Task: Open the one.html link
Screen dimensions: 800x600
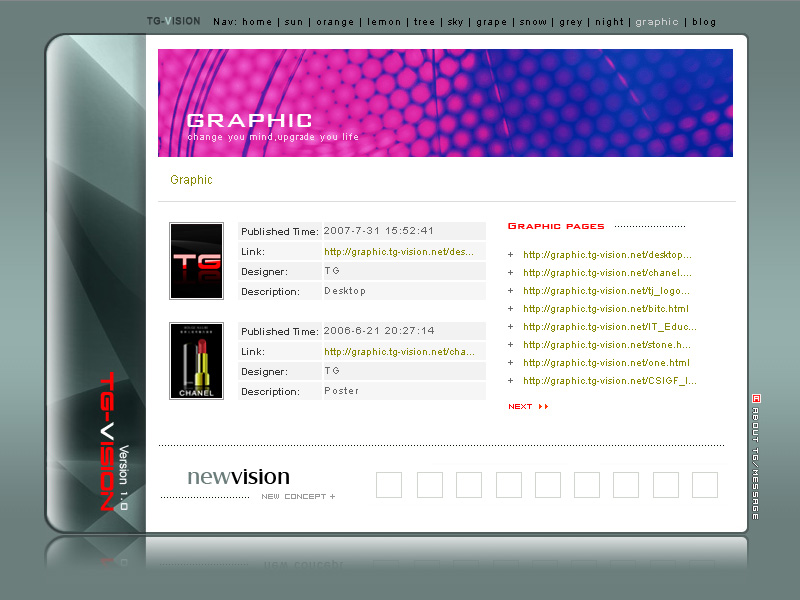Action: click(606, 363)
